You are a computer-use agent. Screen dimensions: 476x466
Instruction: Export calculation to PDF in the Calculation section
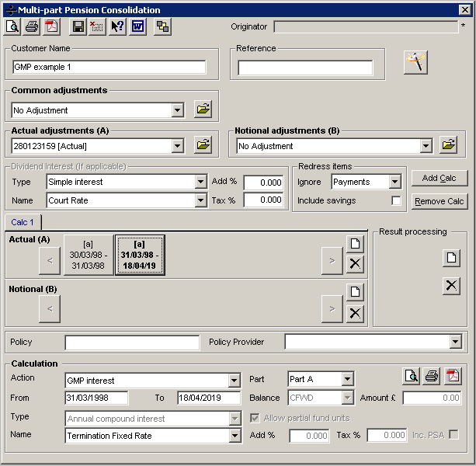coord(453,377)
